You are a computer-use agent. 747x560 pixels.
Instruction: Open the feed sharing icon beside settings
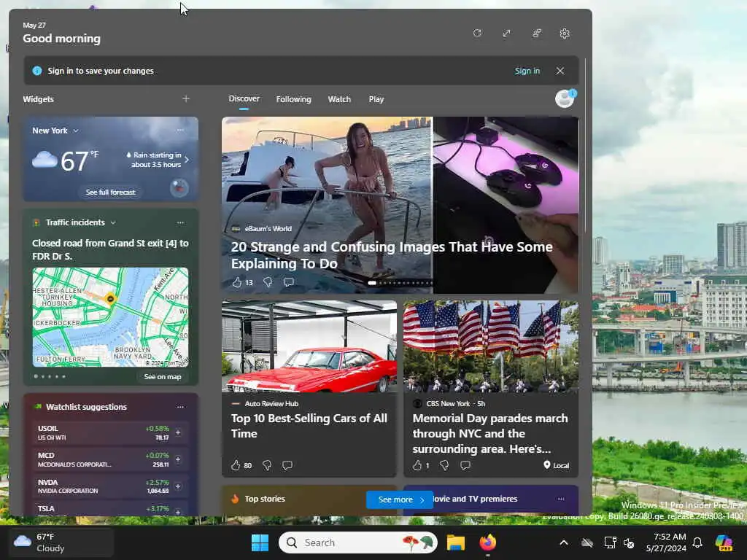tap(536, 34)
